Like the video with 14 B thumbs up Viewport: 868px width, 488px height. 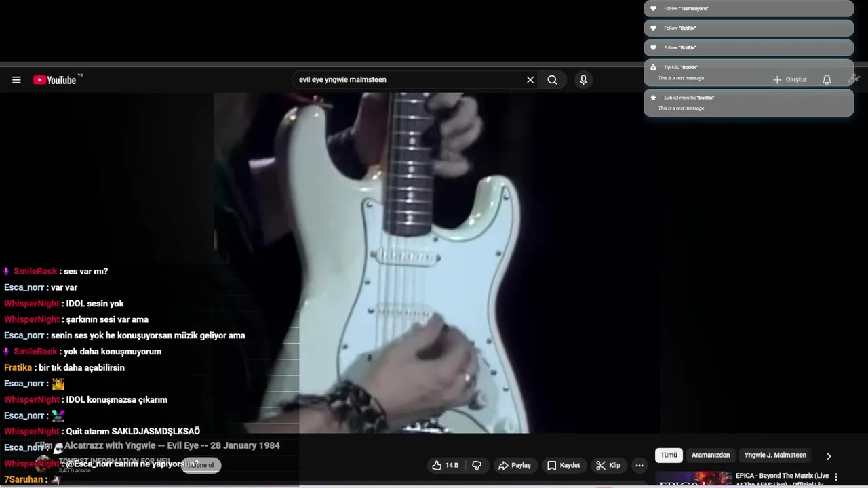pyautogui.click(x=446, y=466)
